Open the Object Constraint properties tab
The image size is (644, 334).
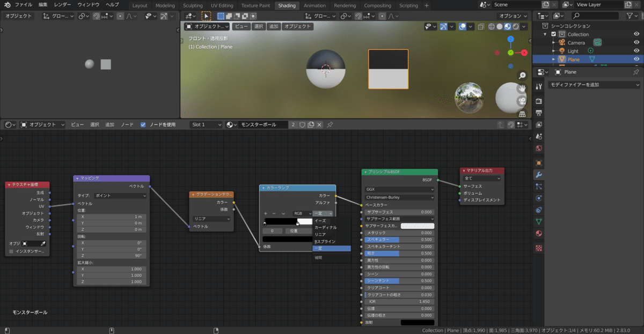(539, 210)
